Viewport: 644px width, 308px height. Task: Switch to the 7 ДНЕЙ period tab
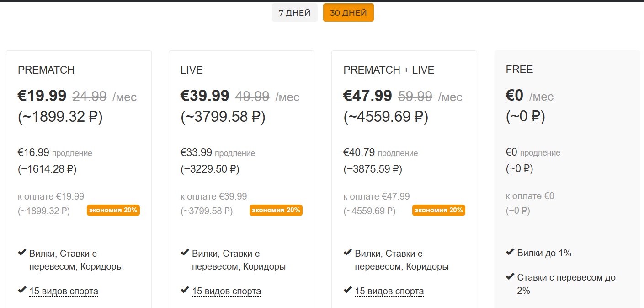point(294,13)
